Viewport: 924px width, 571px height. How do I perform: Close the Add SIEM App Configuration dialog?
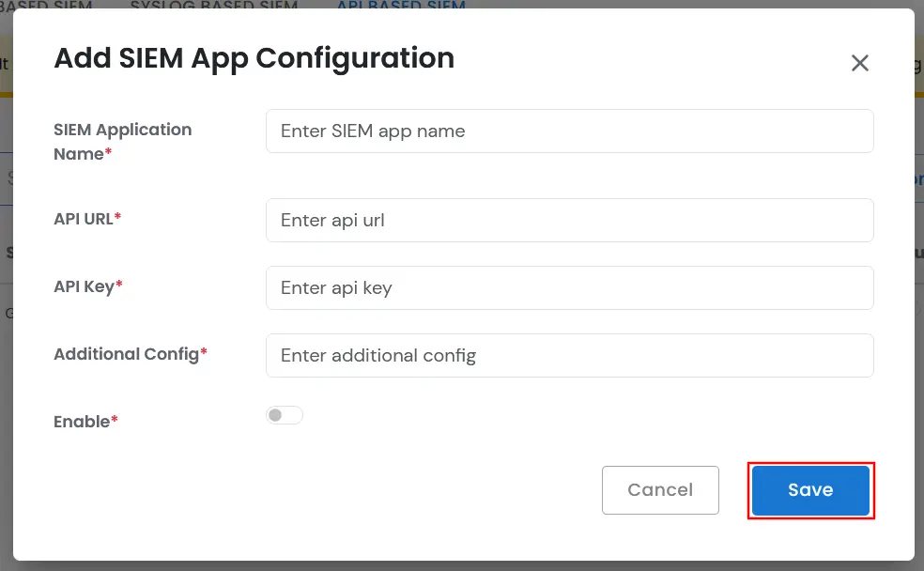[859, 63]
